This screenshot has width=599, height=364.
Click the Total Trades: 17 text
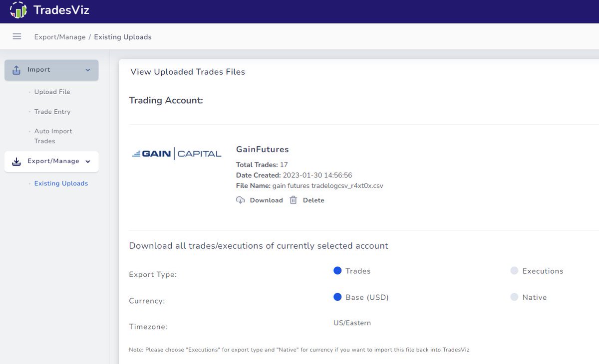262,165
